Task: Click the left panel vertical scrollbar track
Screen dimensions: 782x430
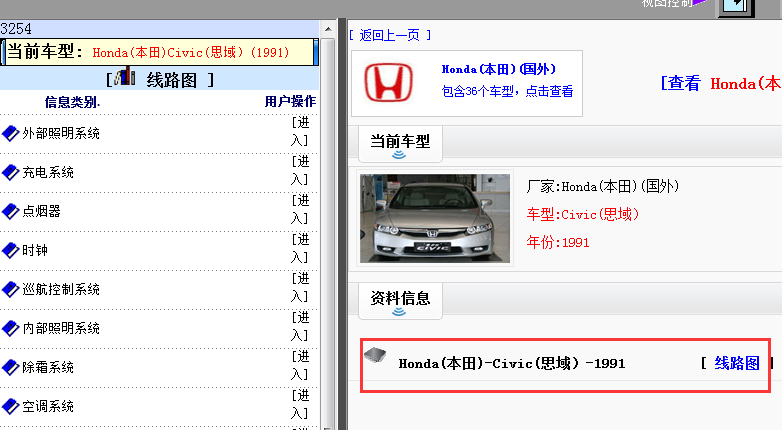Action: (328, 232)
